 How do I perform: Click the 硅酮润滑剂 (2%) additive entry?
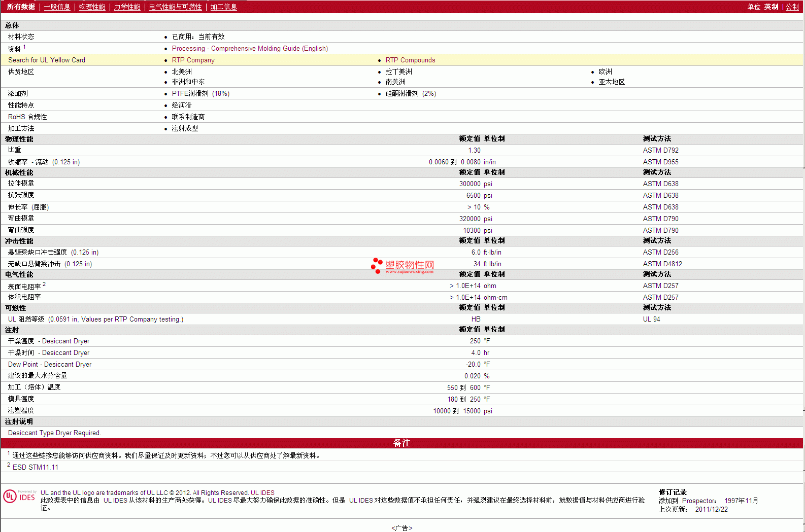[411, 94]
